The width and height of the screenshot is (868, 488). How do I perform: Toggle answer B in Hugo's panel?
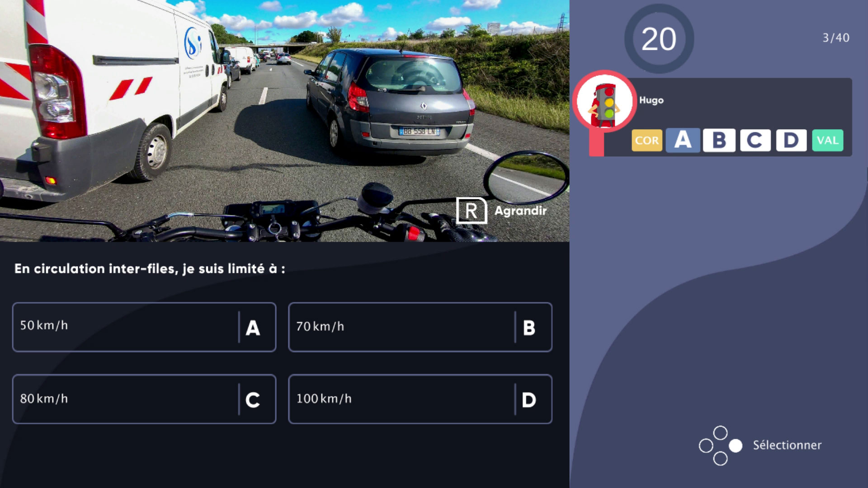[x=719, y=140]
